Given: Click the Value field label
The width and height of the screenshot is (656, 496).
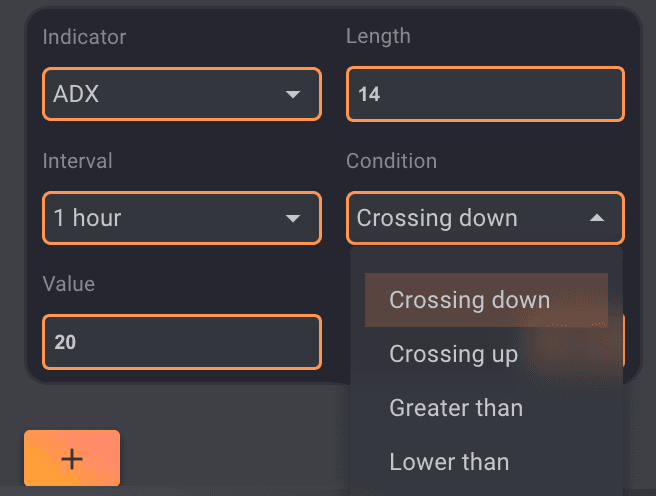Looking at the screenshot, I should point(68,284).
